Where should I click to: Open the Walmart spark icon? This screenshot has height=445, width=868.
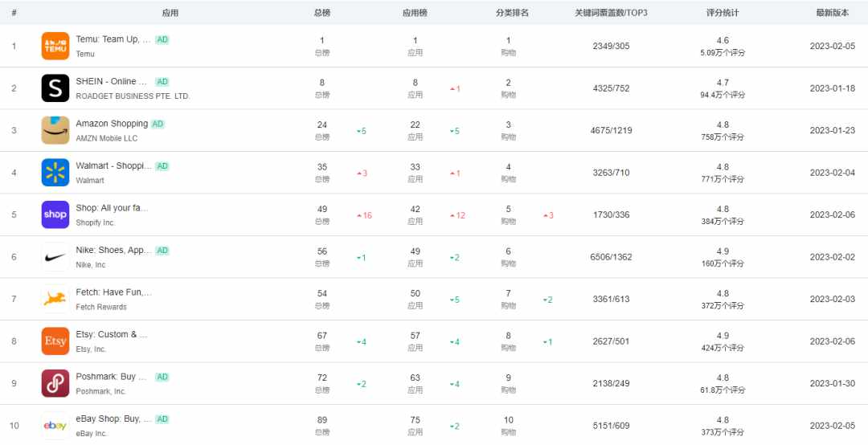coord(55,173)
